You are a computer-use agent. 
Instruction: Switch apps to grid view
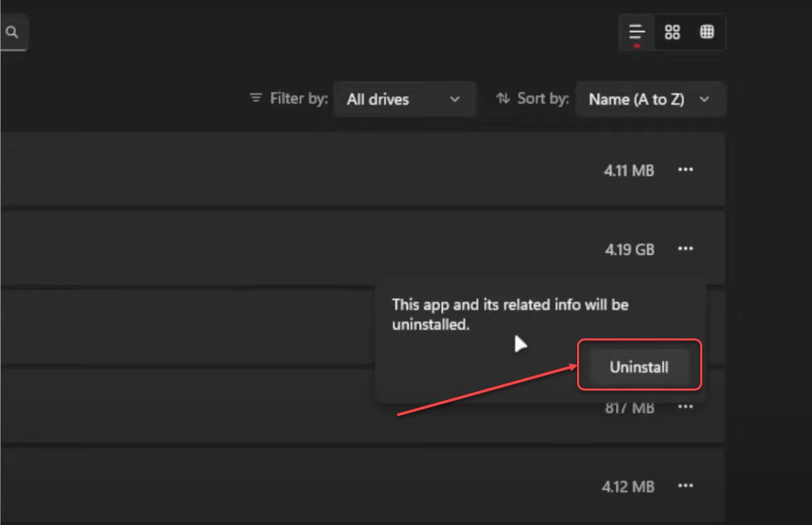(x=672, y=31)
